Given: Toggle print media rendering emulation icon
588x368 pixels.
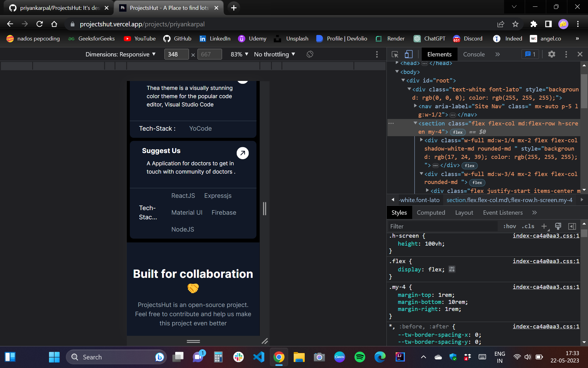Looking at the screenshot, I should tap(558, 226).
